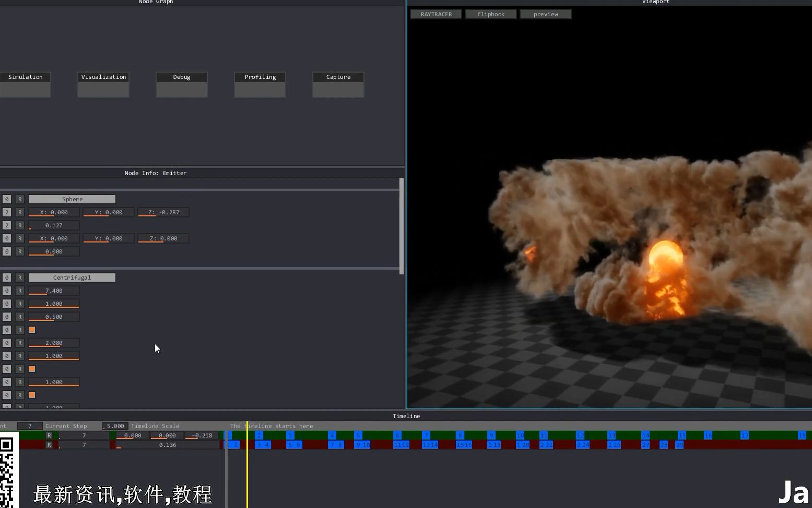
Task: Select keyframe 8 in the green timeline track
Action: [460, 435]
